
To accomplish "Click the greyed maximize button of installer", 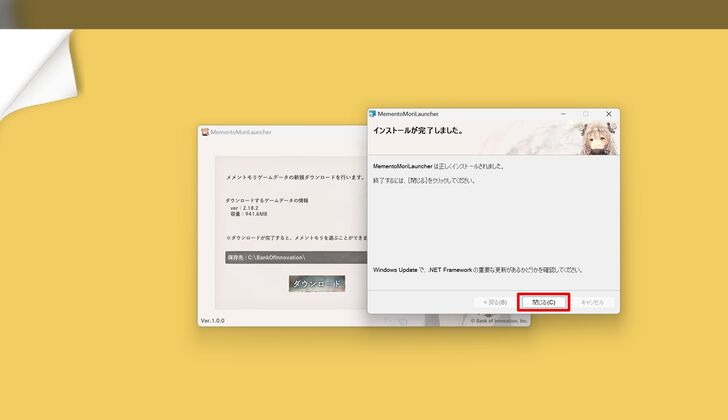I will 586,114.
